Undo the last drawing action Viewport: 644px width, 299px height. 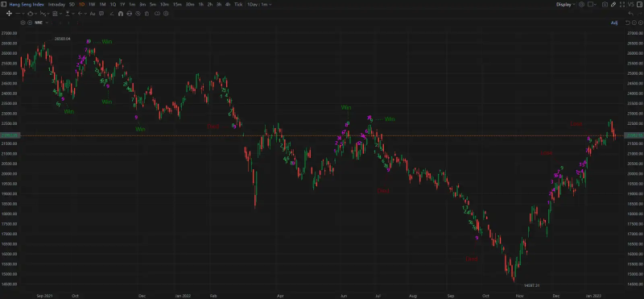631,14
